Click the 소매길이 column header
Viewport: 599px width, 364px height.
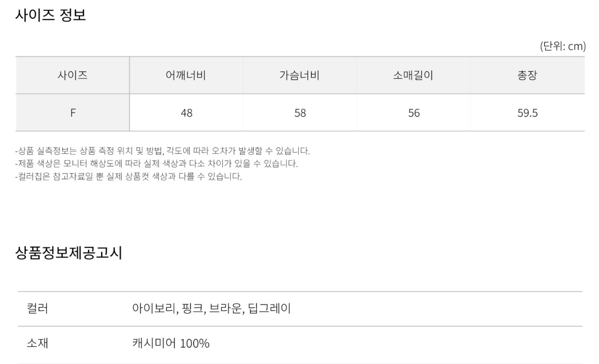413,75
